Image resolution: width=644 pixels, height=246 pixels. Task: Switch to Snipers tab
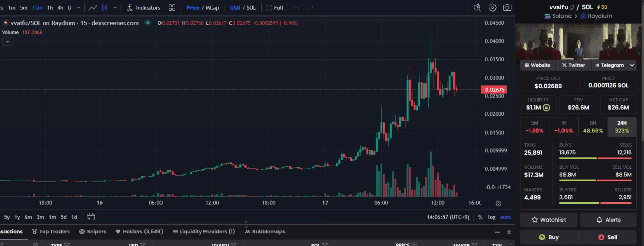93,232
